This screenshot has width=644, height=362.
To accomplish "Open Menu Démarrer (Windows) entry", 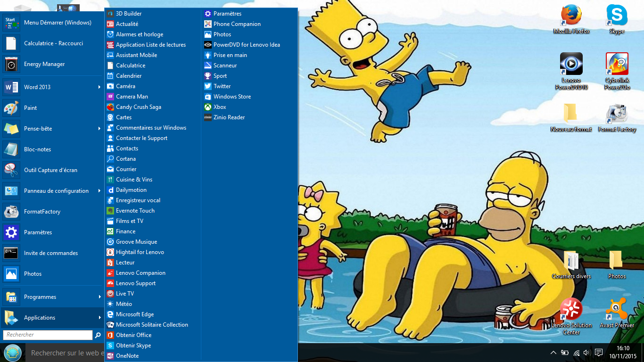I will 52,23.
